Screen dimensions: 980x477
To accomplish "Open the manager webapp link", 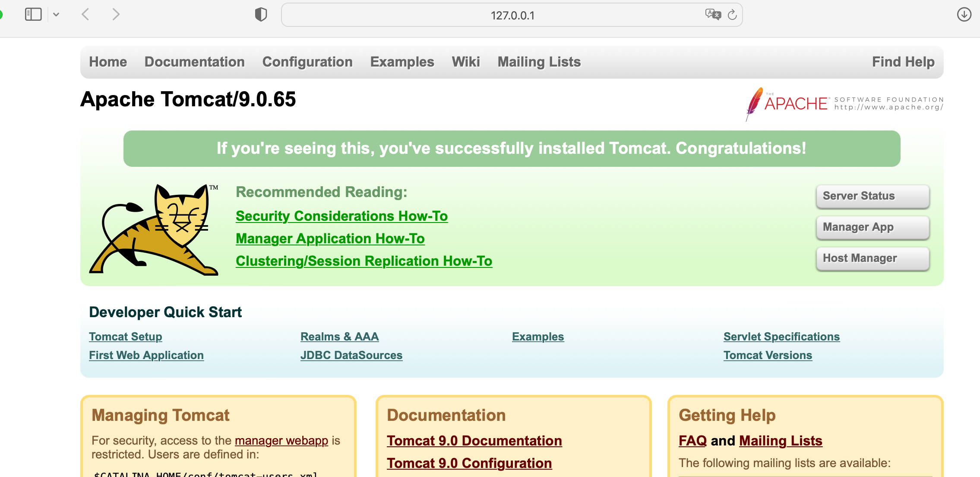I will point(281,440).
